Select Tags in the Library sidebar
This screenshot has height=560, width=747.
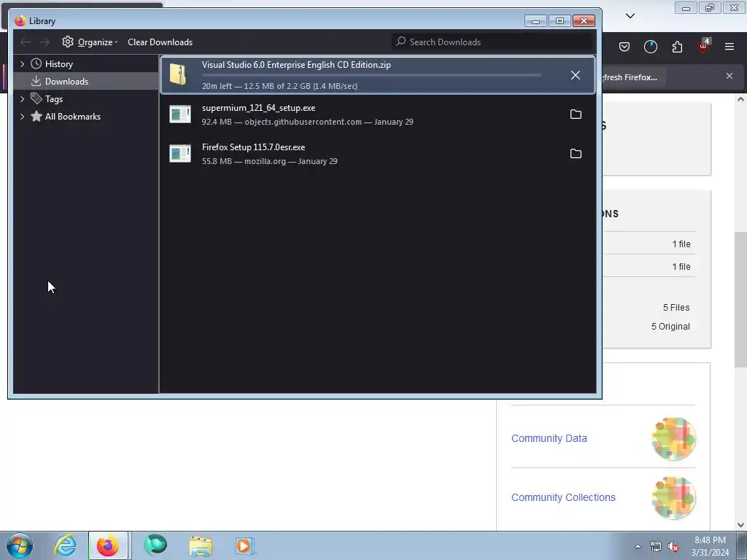click(54, 99)
